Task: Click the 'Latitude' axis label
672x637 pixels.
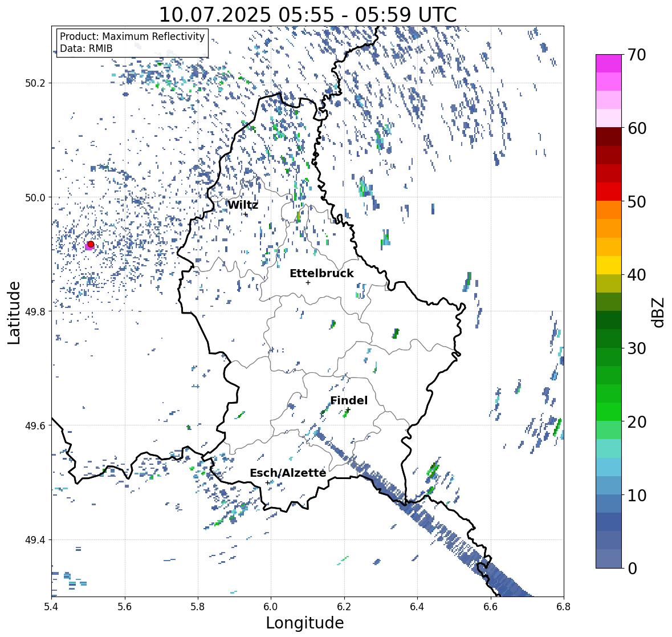Action: 14,313
